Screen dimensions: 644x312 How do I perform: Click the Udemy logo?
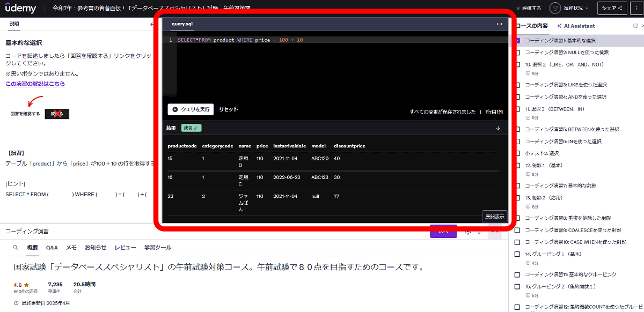(20, 8)
